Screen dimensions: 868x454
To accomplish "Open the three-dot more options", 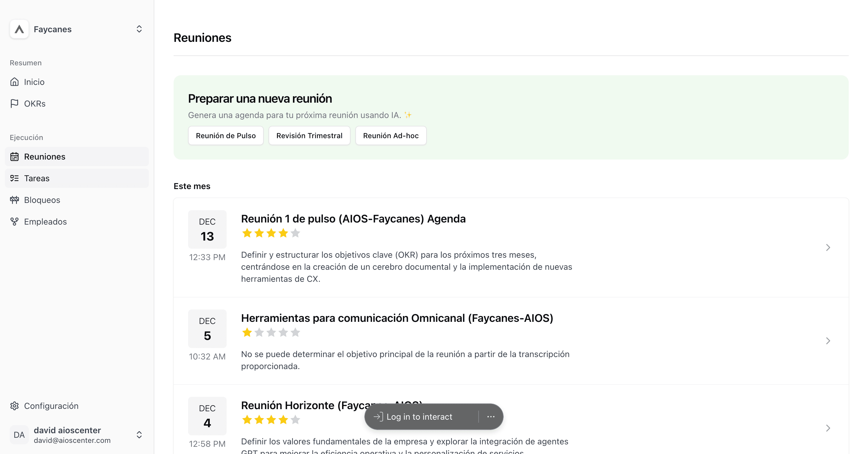I will [x=491, y=417].
